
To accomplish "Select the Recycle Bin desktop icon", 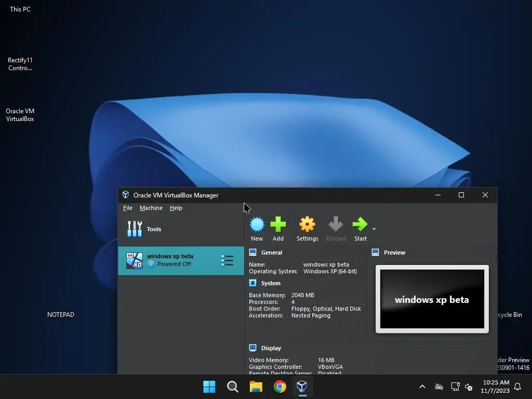I will [x=510, y=315].
